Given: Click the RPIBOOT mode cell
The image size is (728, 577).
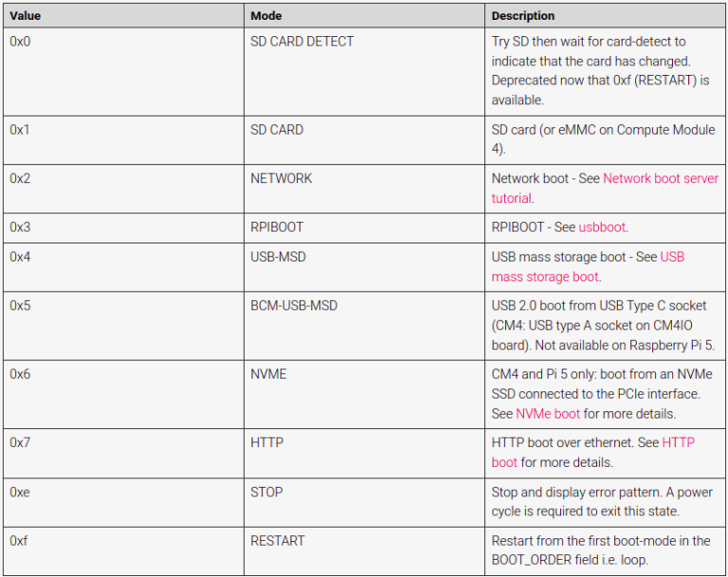Looking at the screenshot, I should pyautogui.click(x=277, y=227).
